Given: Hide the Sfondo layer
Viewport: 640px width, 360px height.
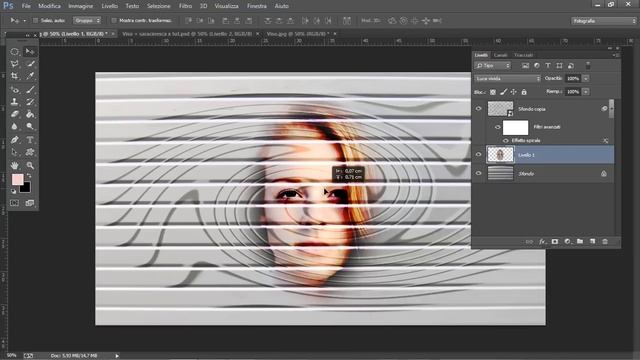Looking at the screenshot, I should pyautogui.click(x=478, y=173).
